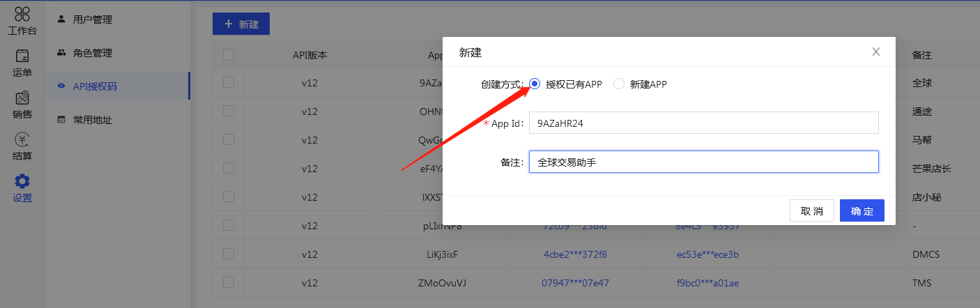This screenshot has width=980, height=308.
Task: Go to the 销售 sales icon
Action: pyautogui.click(x=22, y=104)
